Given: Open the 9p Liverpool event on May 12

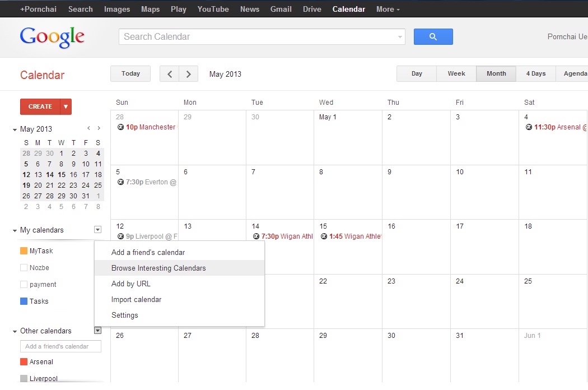Looking at the screenshot, I should pyautogui.click(x=147, y=236).
